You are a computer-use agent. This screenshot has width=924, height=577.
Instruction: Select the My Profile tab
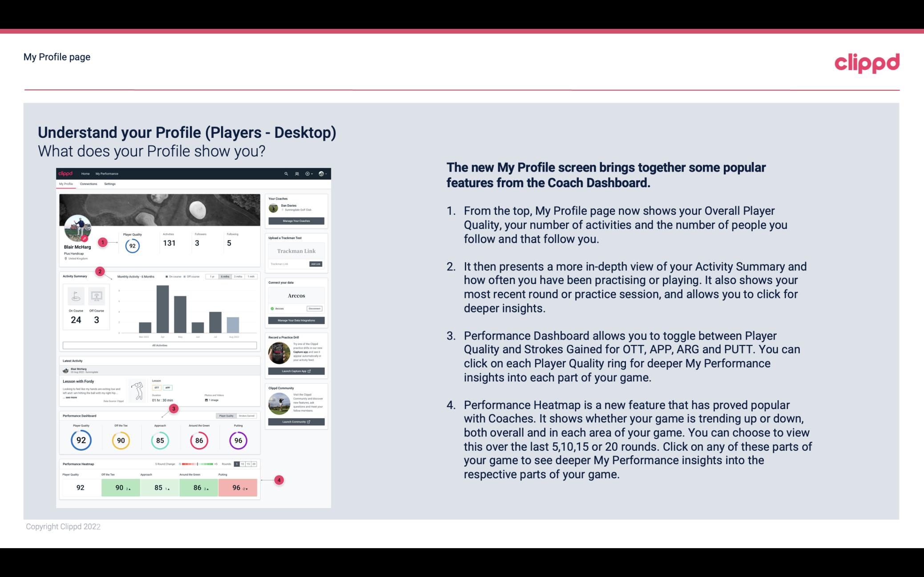66,184
